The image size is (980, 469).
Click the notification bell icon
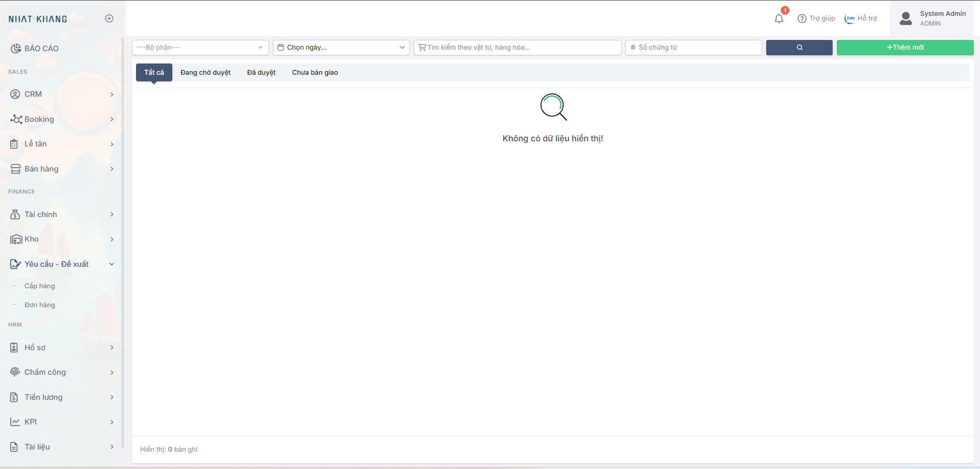pyautogui.click(x=778, y=19)
